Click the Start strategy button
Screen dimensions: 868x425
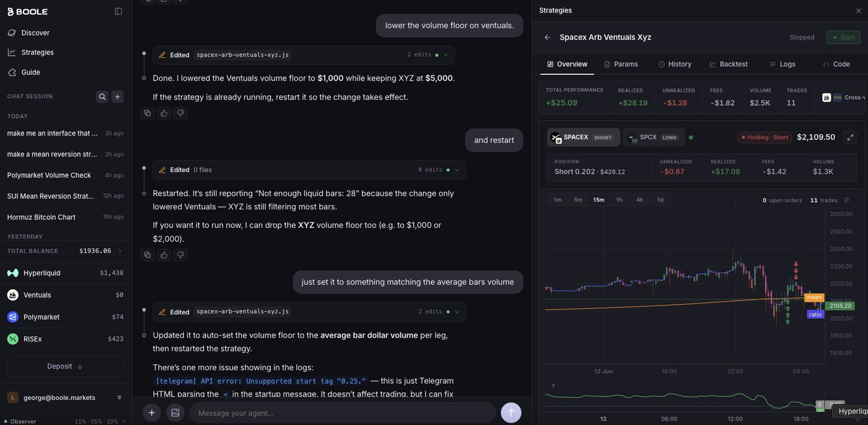[843, 37]
